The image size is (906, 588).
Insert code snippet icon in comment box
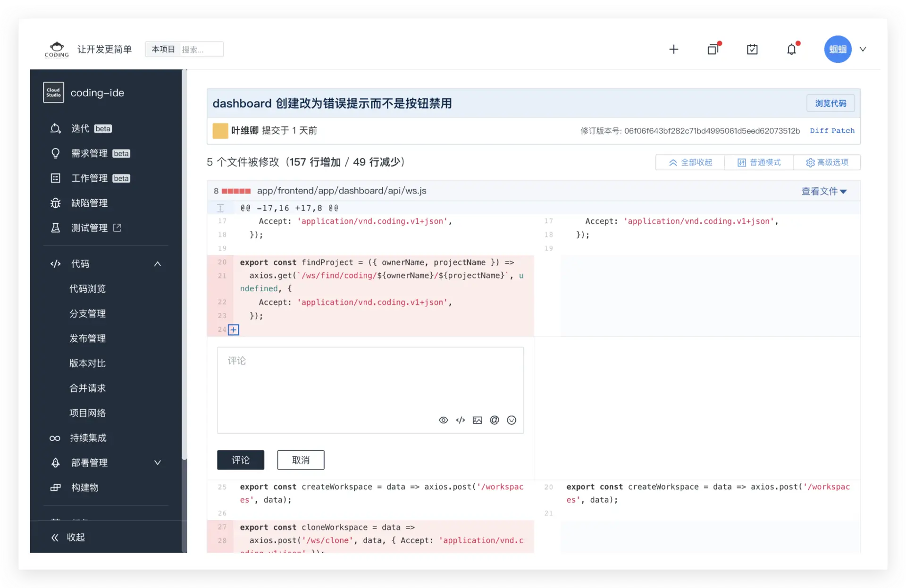[461, 420]
